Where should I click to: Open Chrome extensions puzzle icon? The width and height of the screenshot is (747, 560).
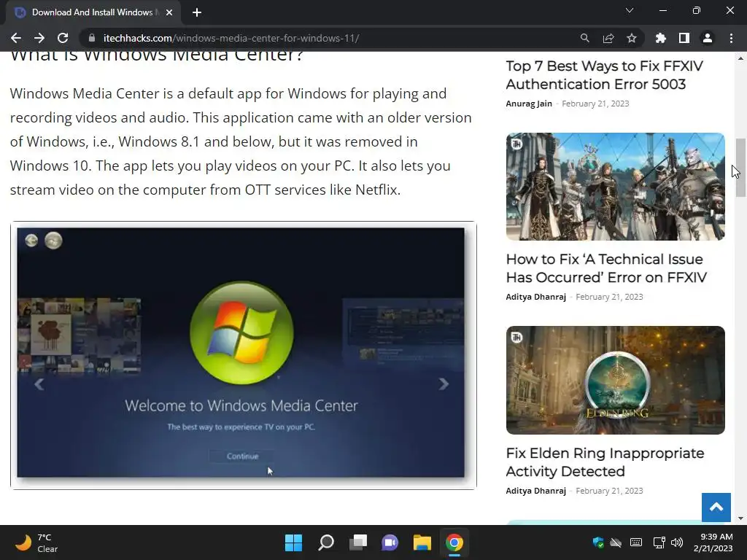coord(661,38)
